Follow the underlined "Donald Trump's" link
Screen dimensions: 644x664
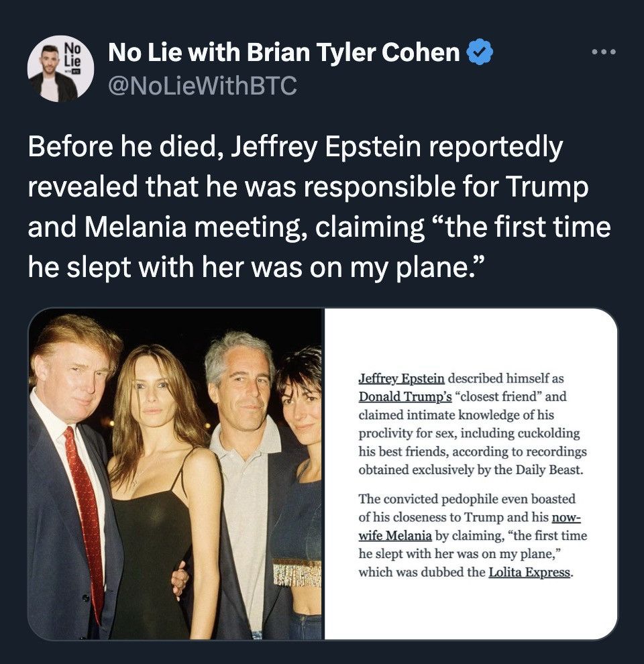tap(405, 395)
